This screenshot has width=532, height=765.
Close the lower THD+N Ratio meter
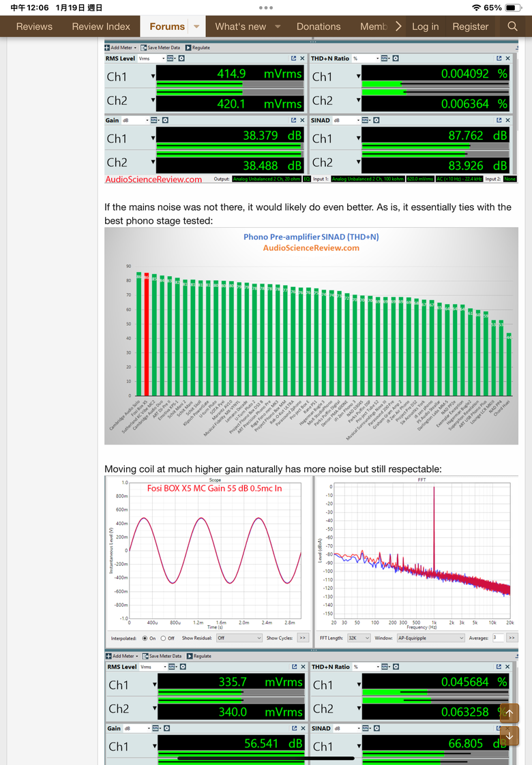point(507,666)
